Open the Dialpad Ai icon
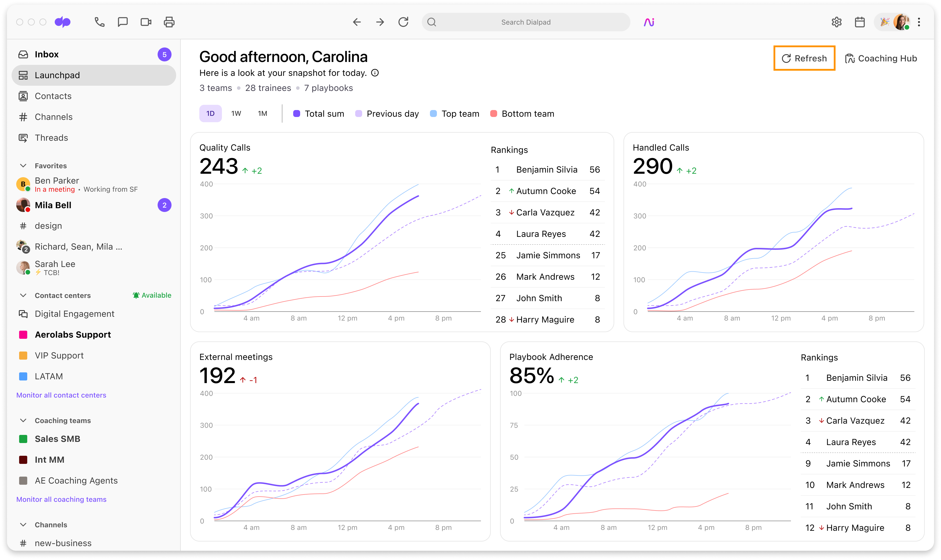Screen dimensions: 941x560 click(649, 22)
